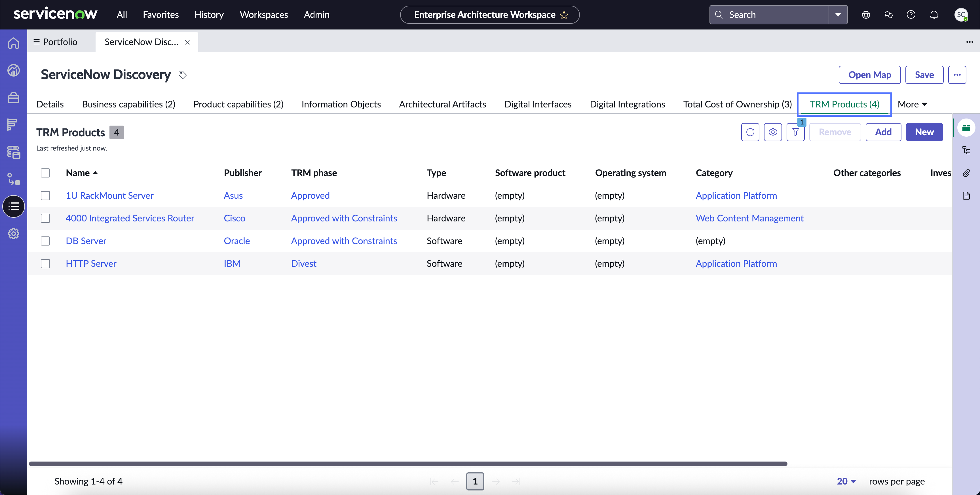Open the Favorites menu

pyautogui.click(x=160, y=14)
